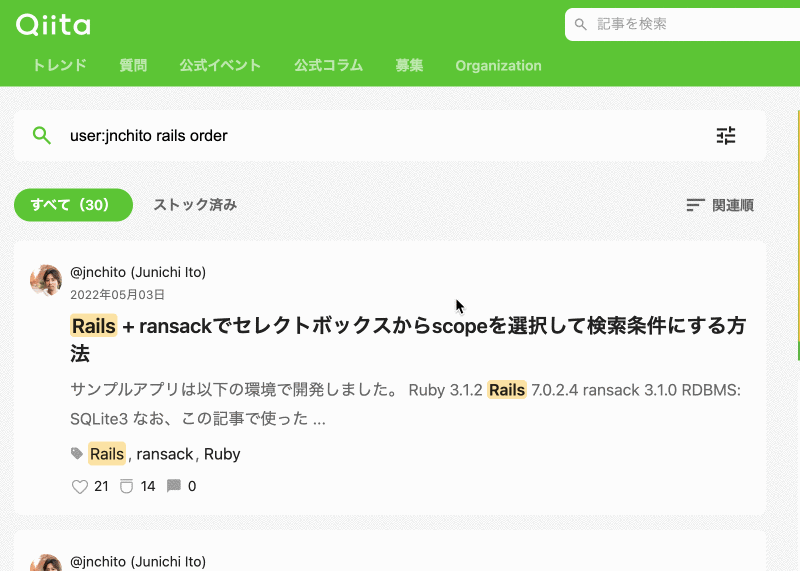Click the heart like icon showing 21
Viewport: 800px width, 571px height.
click(80, 486)
